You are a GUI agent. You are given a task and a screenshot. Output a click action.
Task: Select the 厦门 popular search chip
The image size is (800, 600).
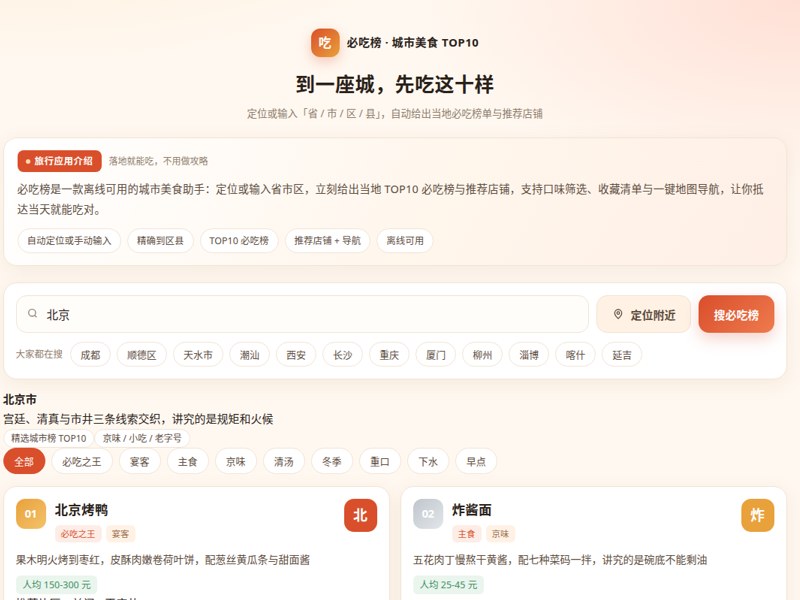(x=435, y=355)
